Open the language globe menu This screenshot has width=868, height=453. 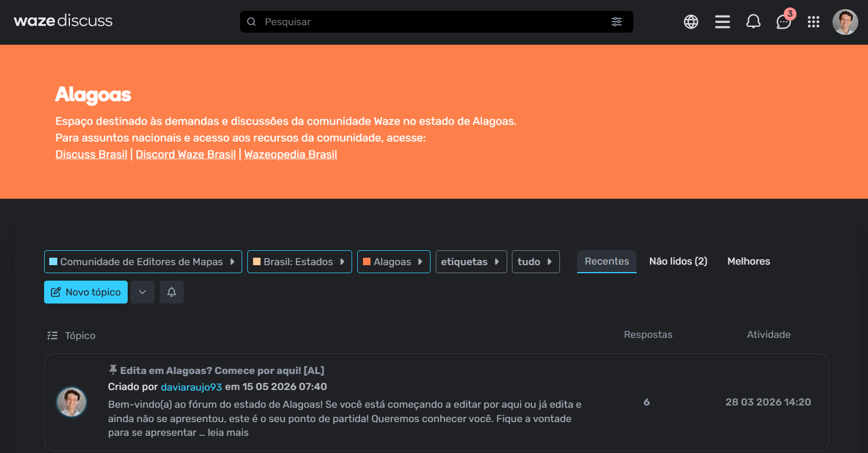click(691, 22)
